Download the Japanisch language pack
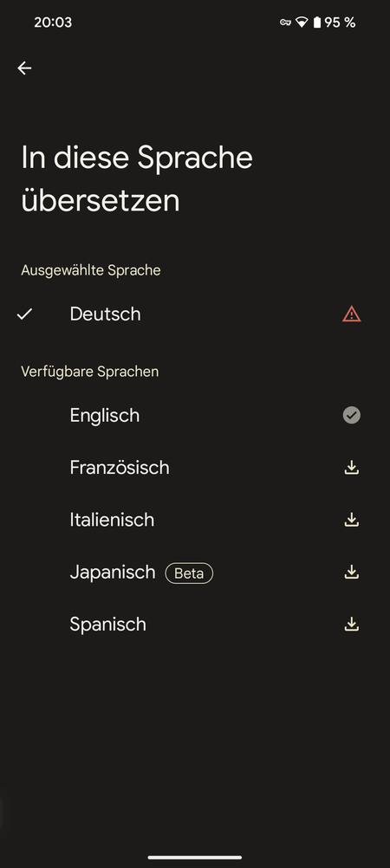This screenshot has width=390, height=868. click(x=351, y=572)
